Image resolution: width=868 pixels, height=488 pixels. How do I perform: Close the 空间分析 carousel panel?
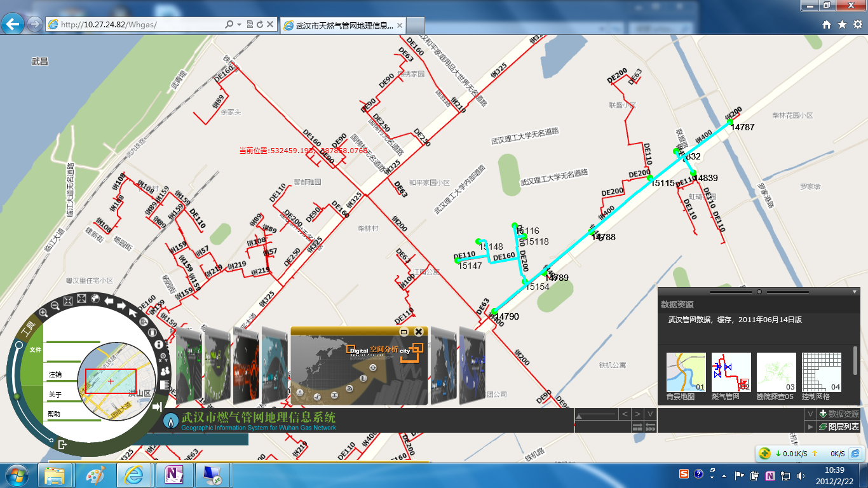pyautogui.click(x=419, y=332)
